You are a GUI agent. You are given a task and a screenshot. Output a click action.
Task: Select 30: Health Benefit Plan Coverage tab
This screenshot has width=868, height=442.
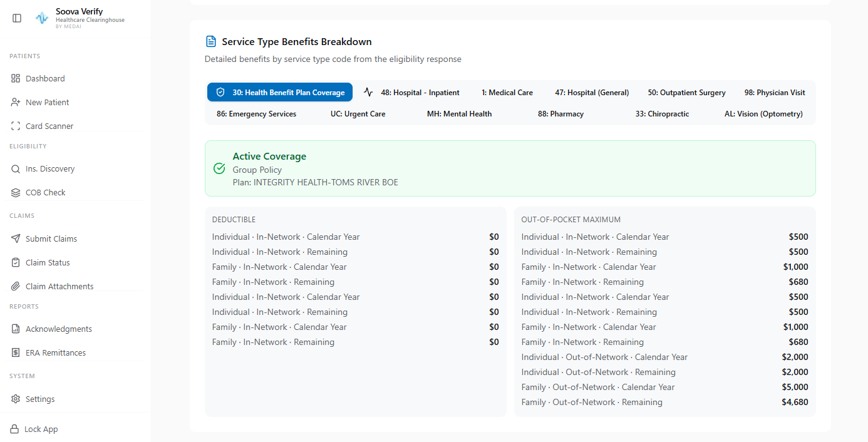click(x=280, y=93)
